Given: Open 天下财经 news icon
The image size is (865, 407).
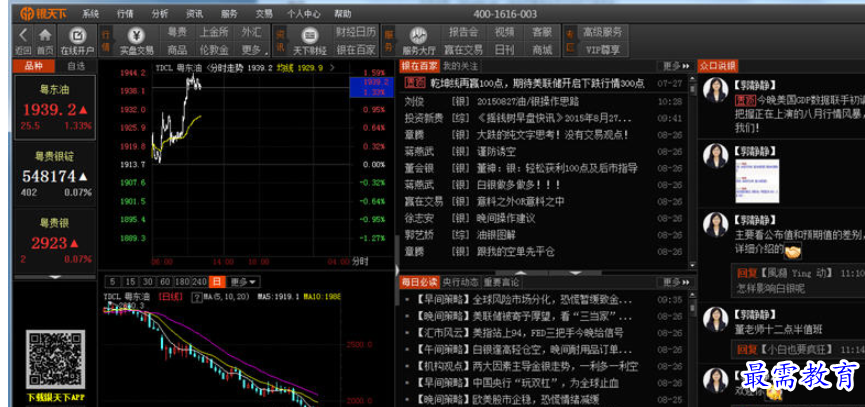Looking at the screenshot, I should pos(310,36).
